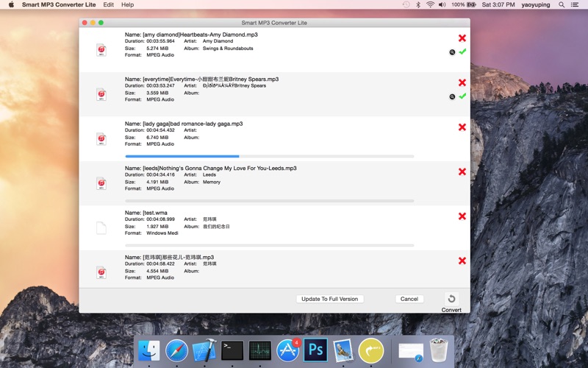This screenshot has width=588, height=368.
Task: Open Activity Monitor in the dock
Action: [x=260, y=351]
